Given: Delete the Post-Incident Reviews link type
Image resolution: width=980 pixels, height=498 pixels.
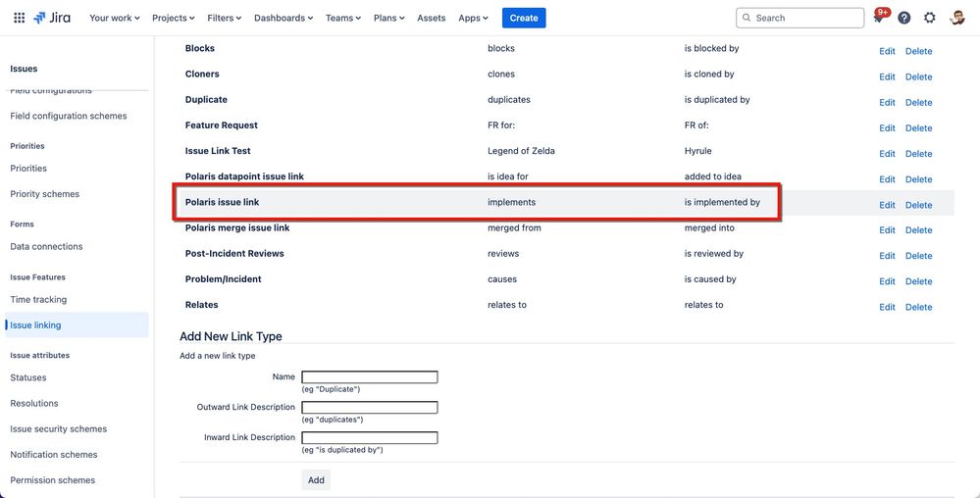Looking at the screenshot, I should pos(919,256).
